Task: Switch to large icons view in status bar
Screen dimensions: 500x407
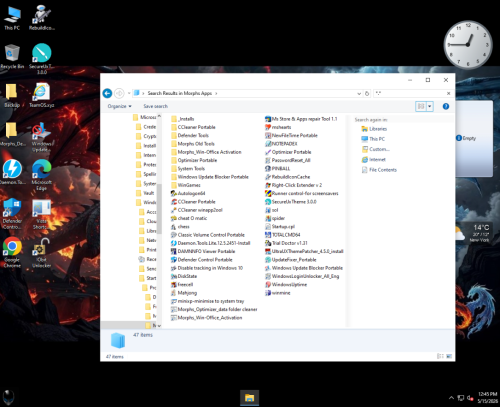Action: [x=449, y=356]
